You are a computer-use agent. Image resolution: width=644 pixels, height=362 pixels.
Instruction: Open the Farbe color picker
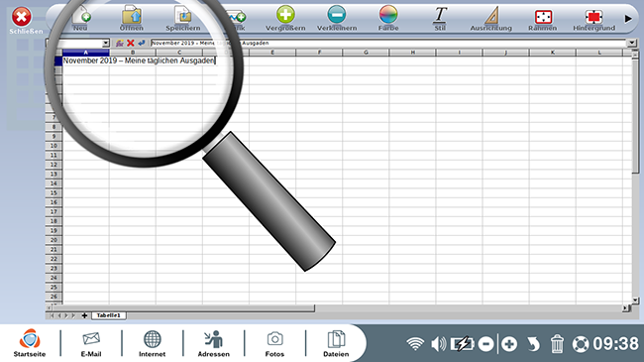click(x=388, y=15)
